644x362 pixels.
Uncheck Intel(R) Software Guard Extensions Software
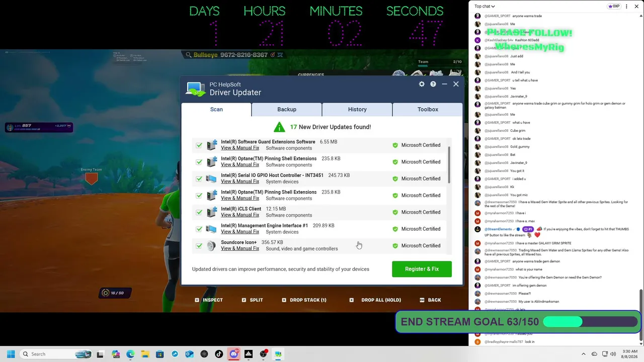tap(199, 145)
